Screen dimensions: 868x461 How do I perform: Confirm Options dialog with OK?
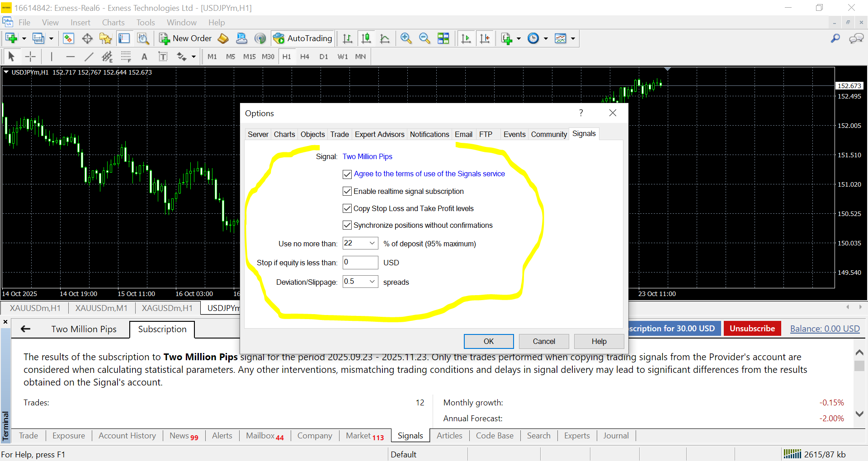click(x=489, y=341)
